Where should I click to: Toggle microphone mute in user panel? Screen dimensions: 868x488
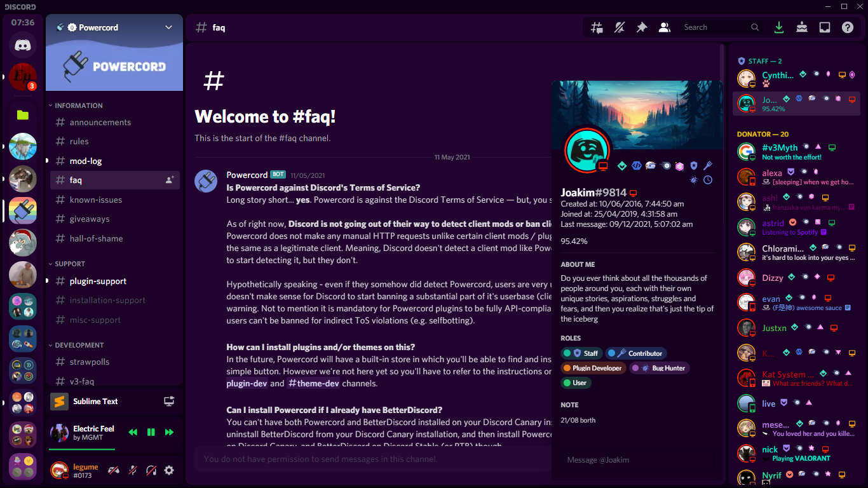[x=133, y=470]
